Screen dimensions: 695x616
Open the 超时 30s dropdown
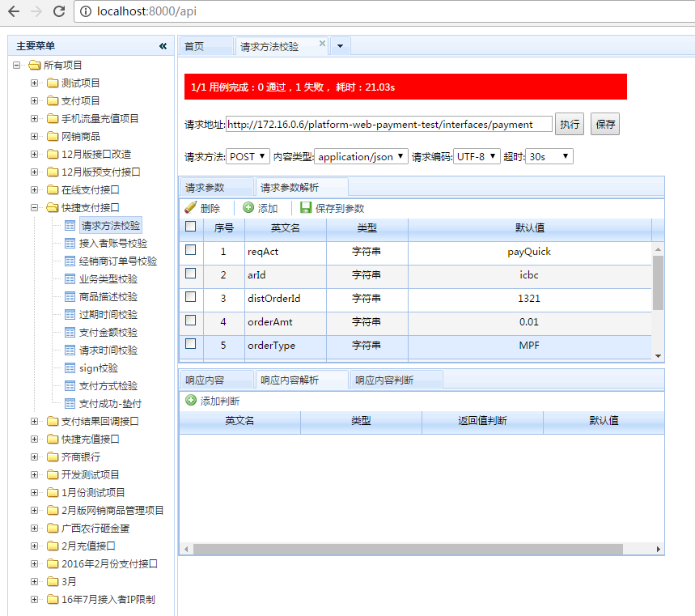(549, 156)
